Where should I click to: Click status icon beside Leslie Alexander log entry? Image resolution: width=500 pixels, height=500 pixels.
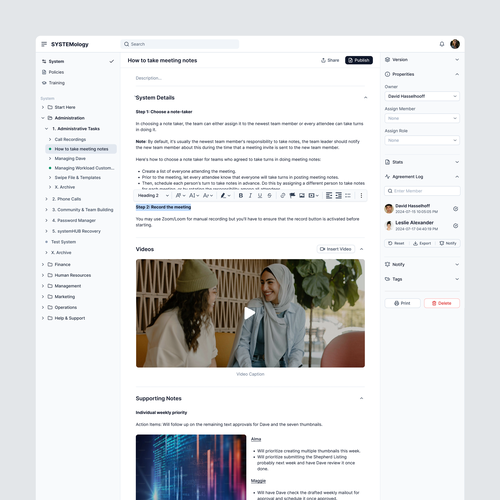(x=456, y=226)
